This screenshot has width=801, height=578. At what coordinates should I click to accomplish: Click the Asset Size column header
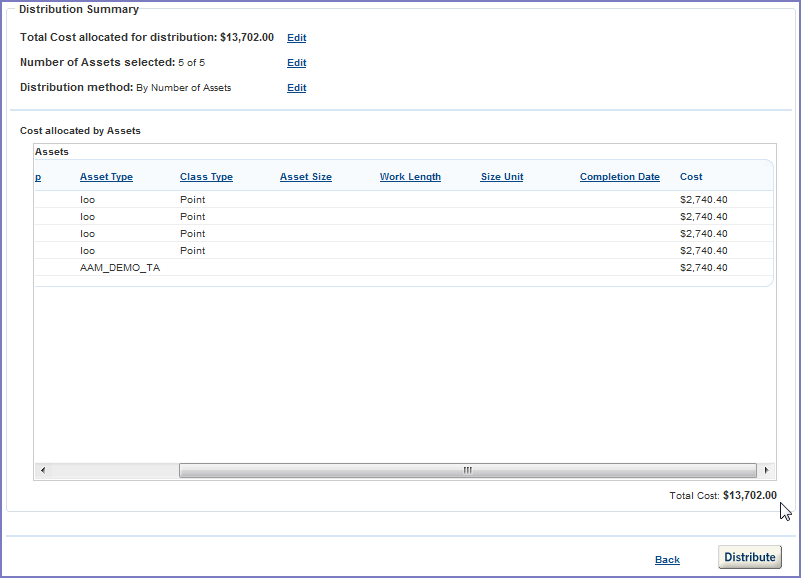point(305,177)
